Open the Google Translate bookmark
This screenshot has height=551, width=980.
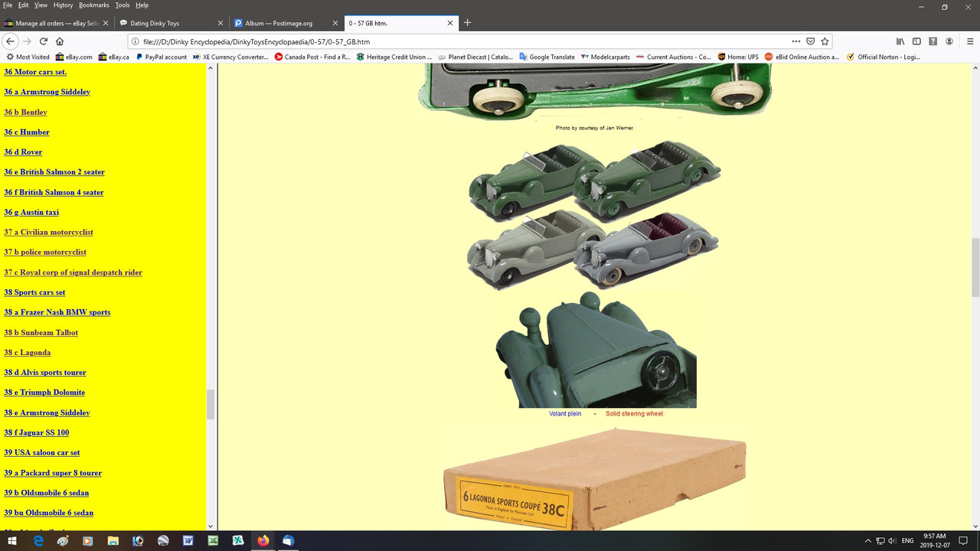click(x=547, y=57)
